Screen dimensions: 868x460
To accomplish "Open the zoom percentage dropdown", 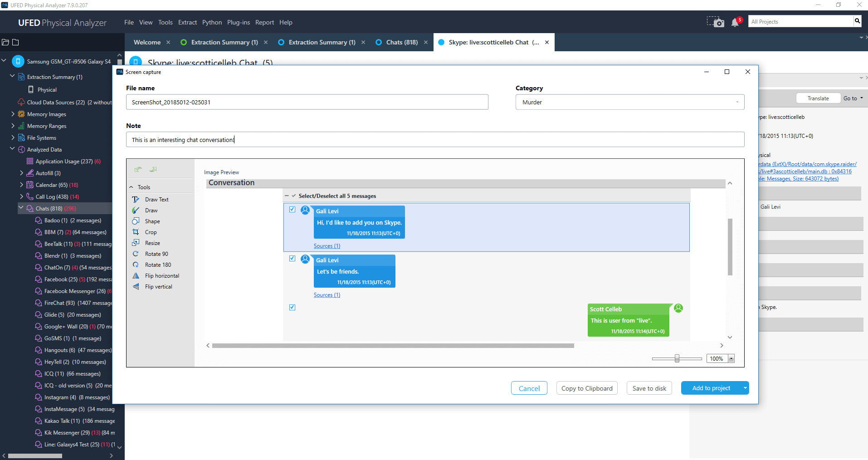I will point(731,359).
